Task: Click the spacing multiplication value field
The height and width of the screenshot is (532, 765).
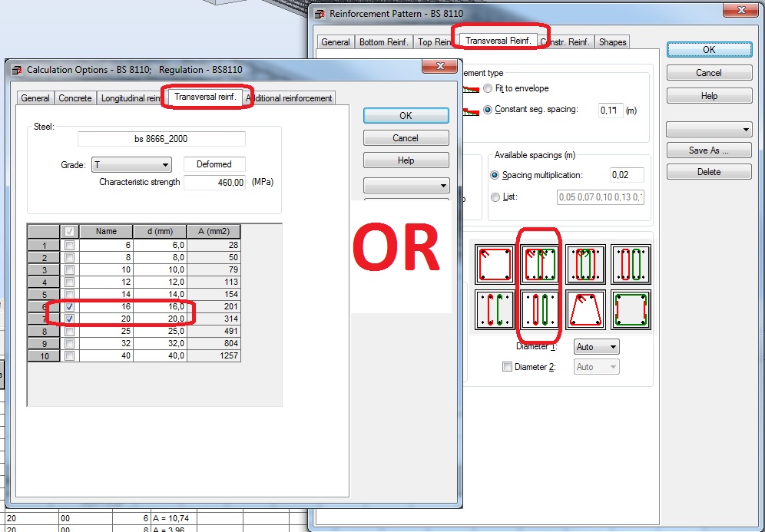Action: coord(627,174)
